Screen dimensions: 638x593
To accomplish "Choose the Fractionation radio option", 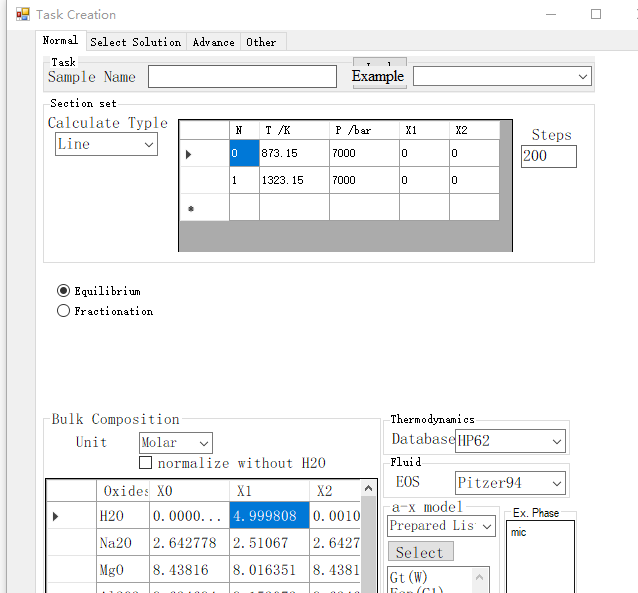I will coord(64,311).
